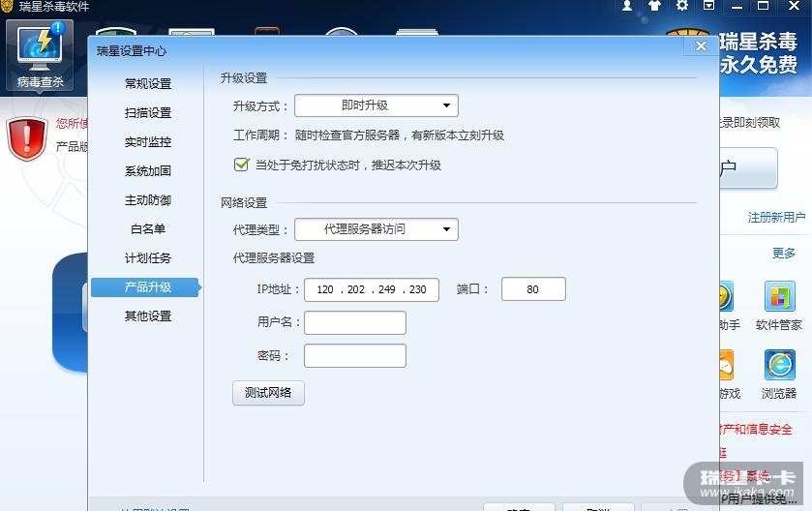The width and height of the screenshot is (812, 511).
Task: Select 计划任务 in the sidebar
Action: coord(147,257)
